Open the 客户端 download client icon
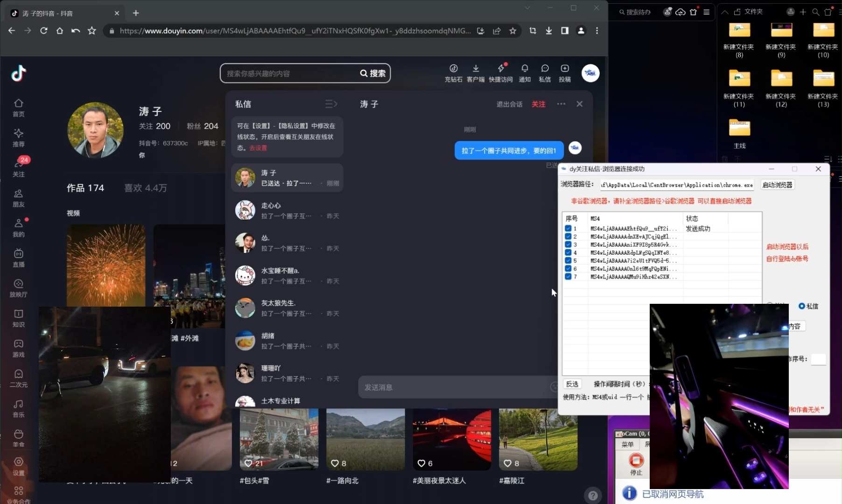This screenshot has width=842, height=504. pyautogui.click(x=476, y=73)
